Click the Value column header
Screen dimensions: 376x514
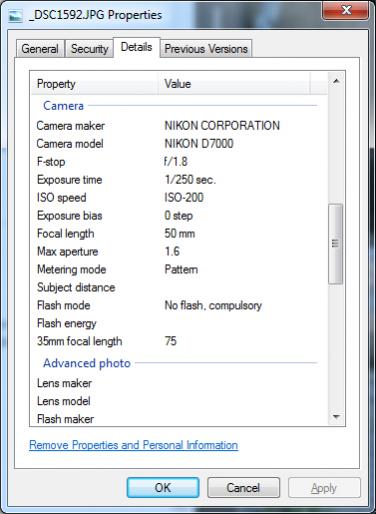(234, 84)
